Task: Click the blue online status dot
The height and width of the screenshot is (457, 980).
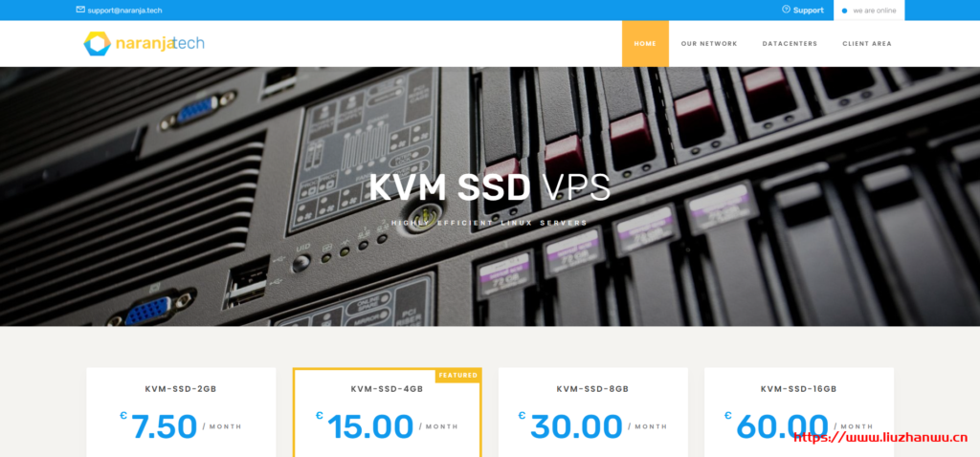Action: click(844, 11)
